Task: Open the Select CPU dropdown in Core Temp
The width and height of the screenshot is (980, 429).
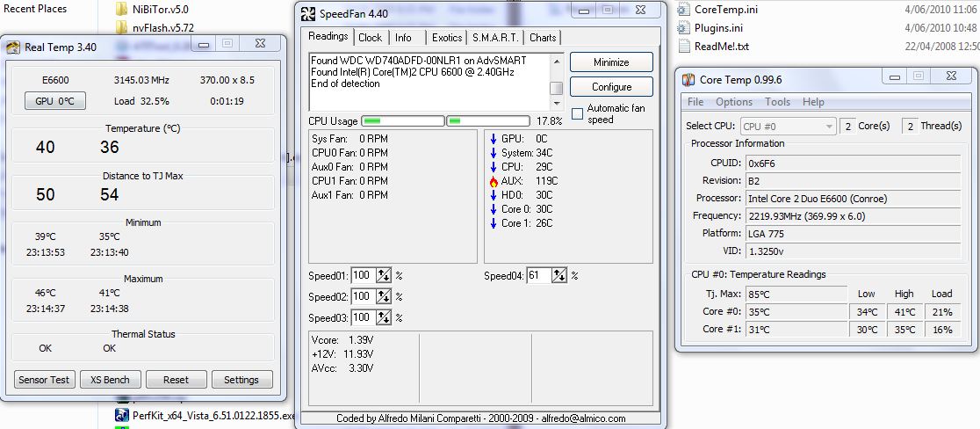Action: 788,127
